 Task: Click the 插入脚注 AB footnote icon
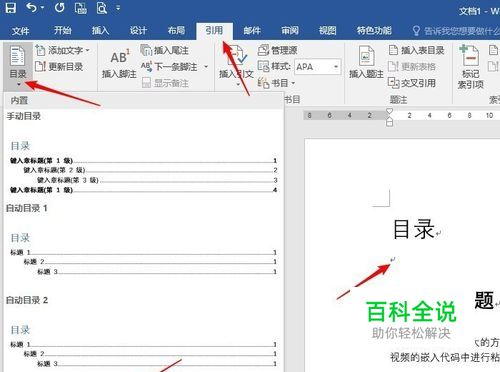click(119, 64)
